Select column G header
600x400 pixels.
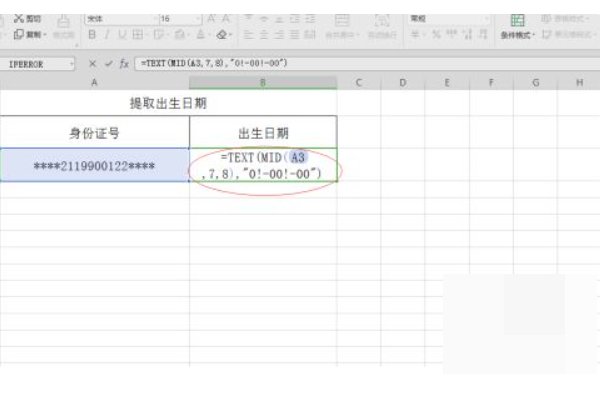point(536,82)
